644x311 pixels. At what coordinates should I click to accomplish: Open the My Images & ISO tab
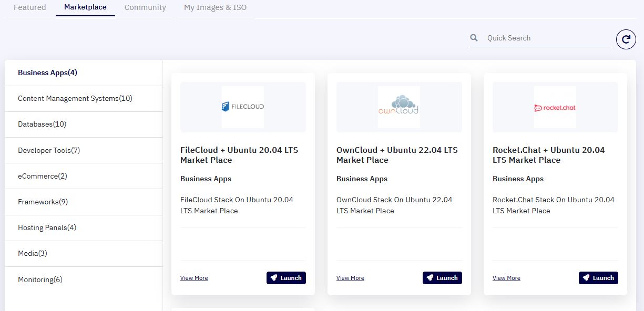(215, 7)
